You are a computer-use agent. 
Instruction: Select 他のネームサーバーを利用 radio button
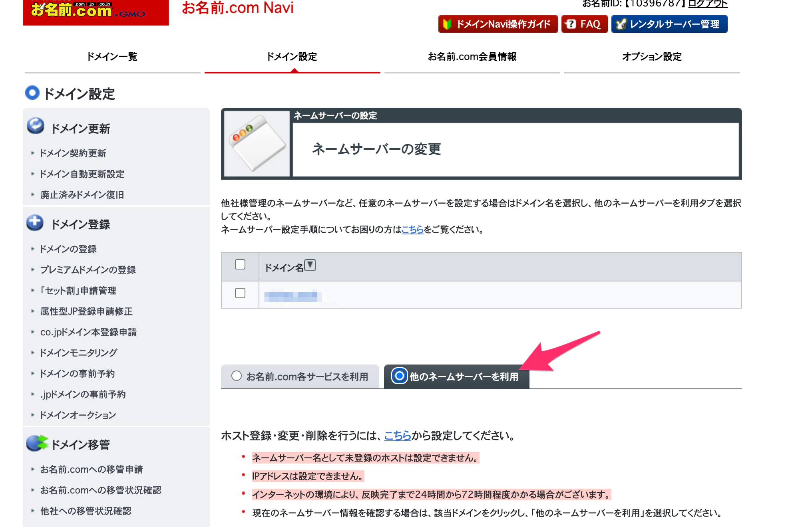pyautogui.click(x=399, y=376)
